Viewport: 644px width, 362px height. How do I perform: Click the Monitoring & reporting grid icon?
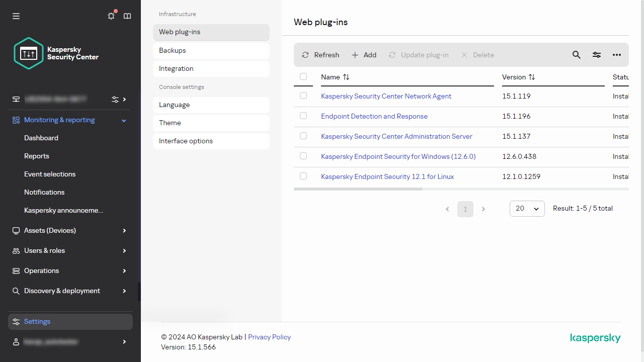[16, 120]
